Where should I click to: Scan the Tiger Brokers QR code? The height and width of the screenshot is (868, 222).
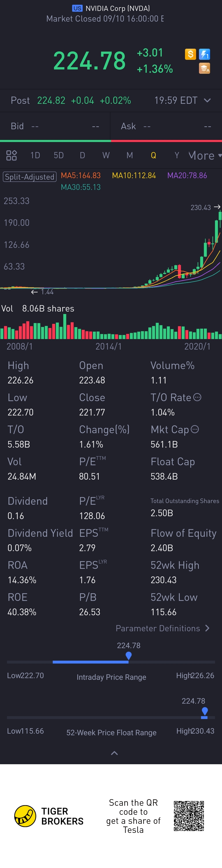pyautogui.click(x=189, y=816)
